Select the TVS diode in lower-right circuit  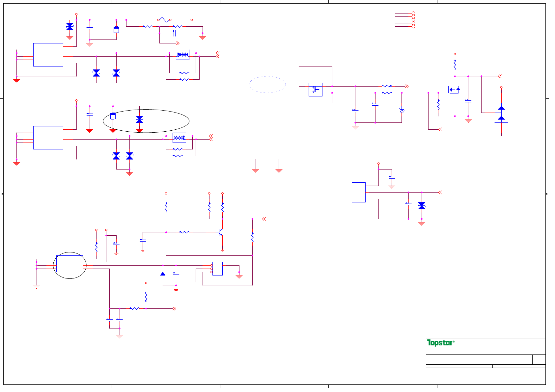[x=422, y=206]
